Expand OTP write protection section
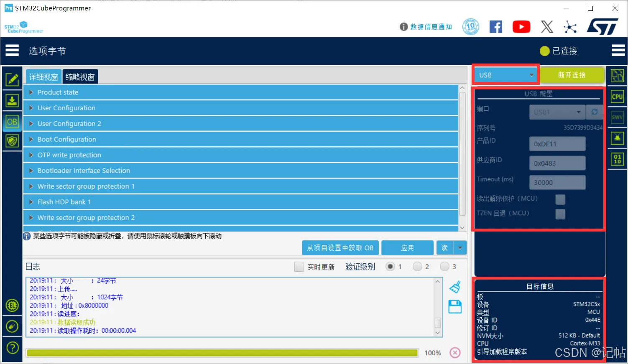The height and width of the screenshot is (364, 628). click(241, 155)
